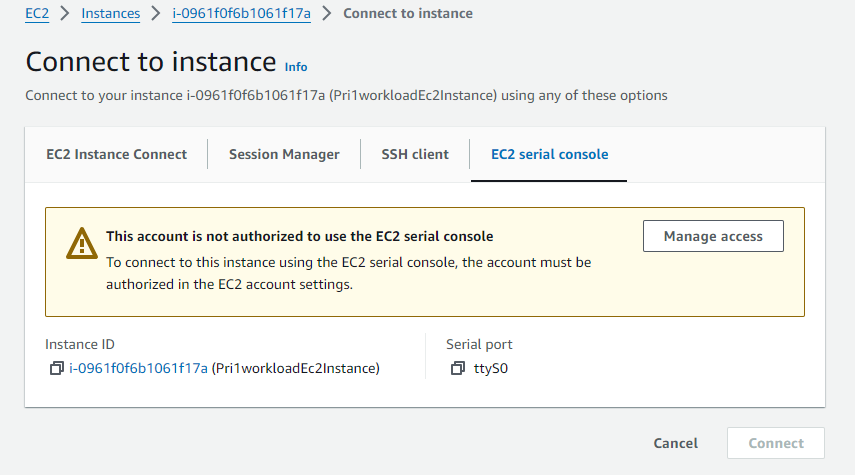The image size is (855, 475).
Task: Open instance ID link in breadcrumb
Action: tap(241, 14)
